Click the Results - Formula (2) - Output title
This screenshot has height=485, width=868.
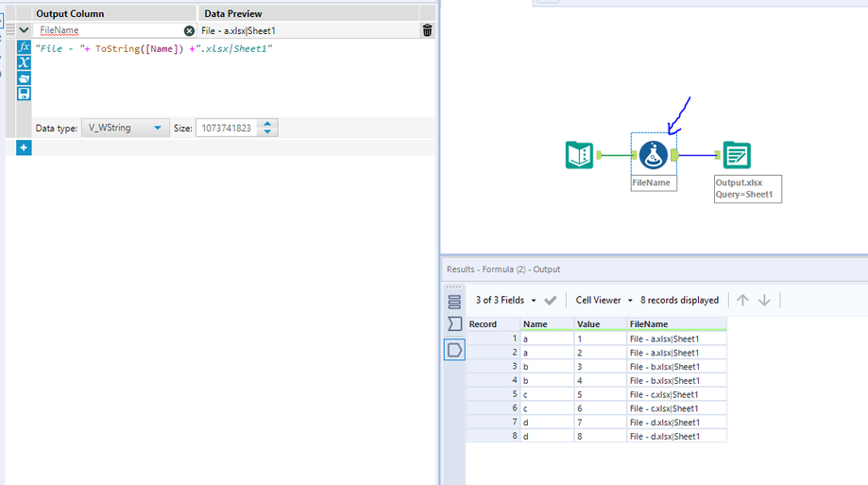tap(503, 269)
